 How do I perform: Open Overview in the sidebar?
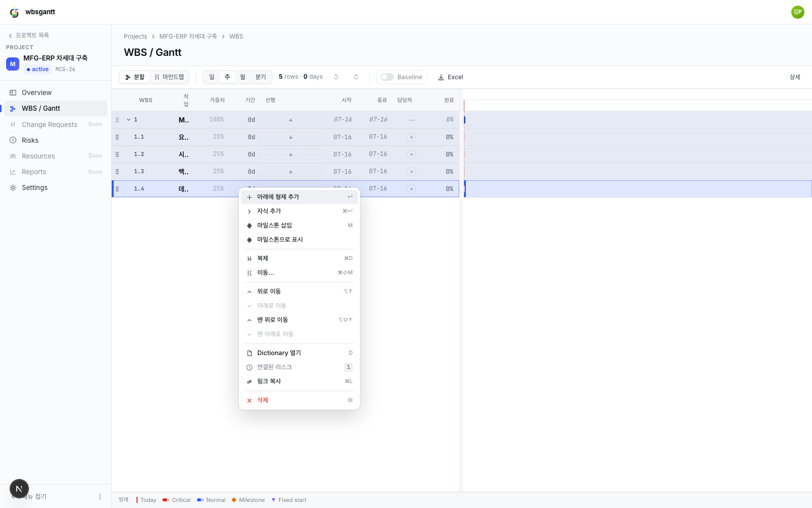56,92
